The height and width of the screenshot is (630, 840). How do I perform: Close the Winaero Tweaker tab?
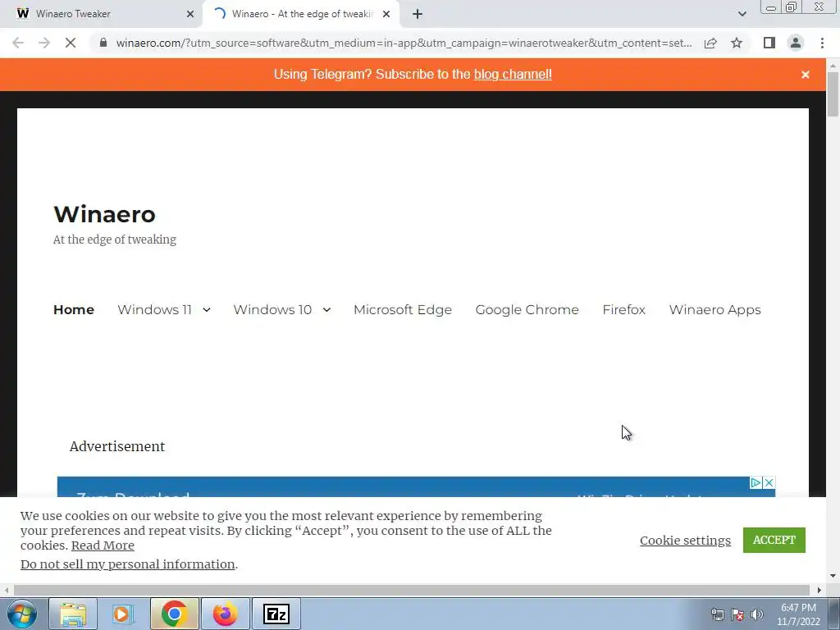pyautogui.click(x=190, y=14)
